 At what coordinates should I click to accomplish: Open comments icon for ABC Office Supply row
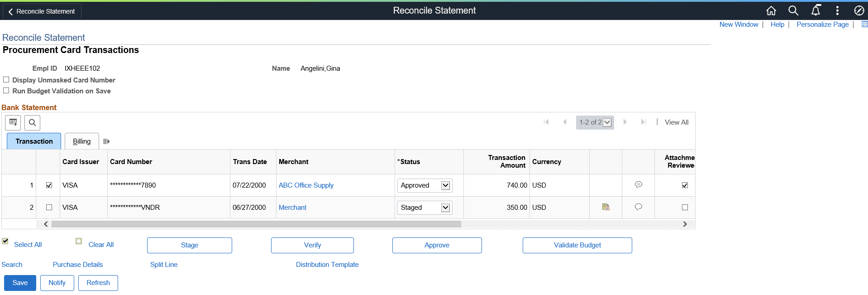click(639, 185)
